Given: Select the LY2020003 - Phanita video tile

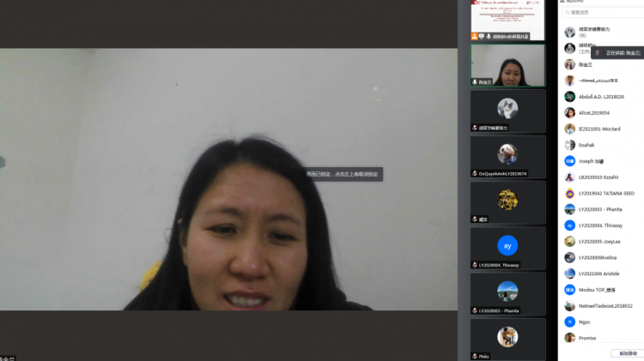Looking at the screenshot, I should click(507, 294).
